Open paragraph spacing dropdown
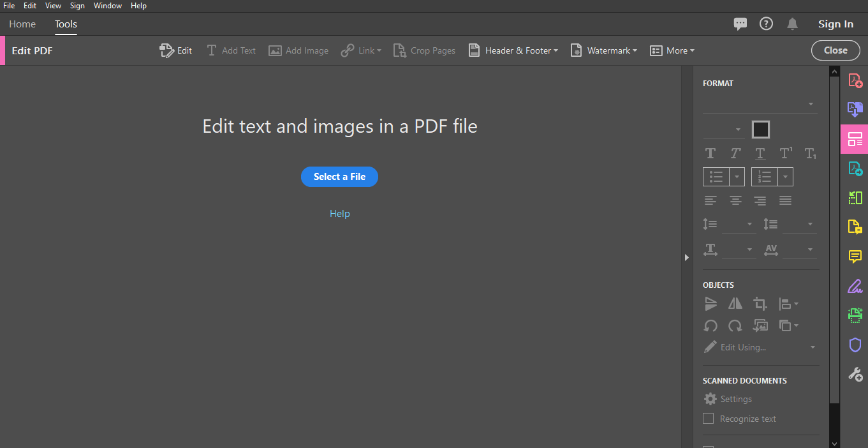The height and width of the screenshot is (448, 868). click(x=800, y=225)
